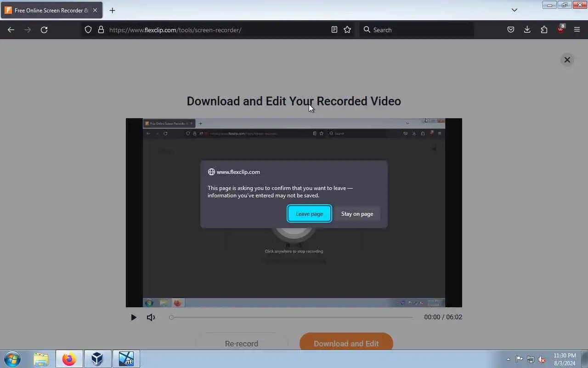The height and width of the screenshot is (368, 588).
Task: Focus the Firefox Search box
Action: [417, 30]
